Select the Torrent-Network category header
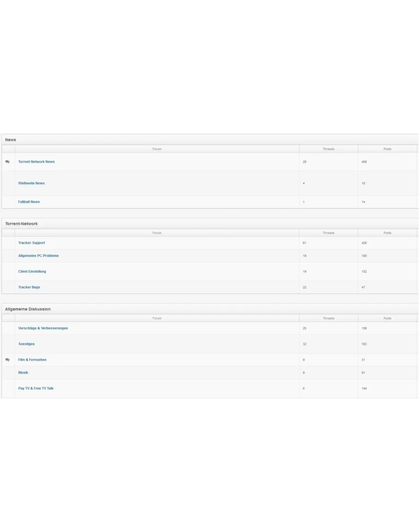419x532 pixels. tap(22, 224)
